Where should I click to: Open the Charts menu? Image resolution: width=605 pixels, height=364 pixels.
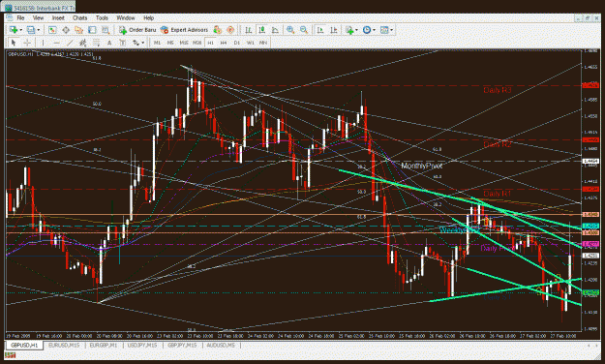click(x=80, y=17)
